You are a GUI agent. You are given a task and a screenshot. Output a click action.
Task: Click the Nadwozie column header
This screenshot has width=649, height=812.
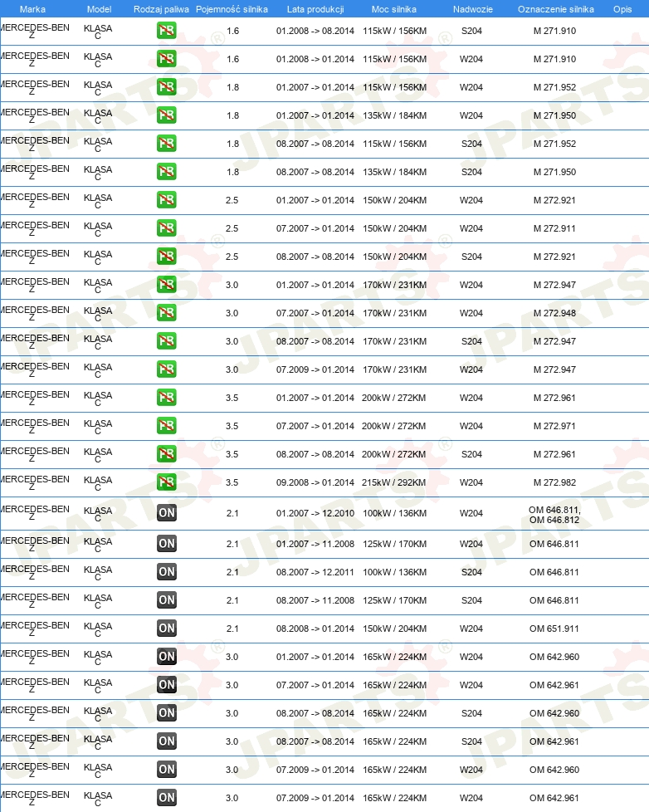(472, 9)
